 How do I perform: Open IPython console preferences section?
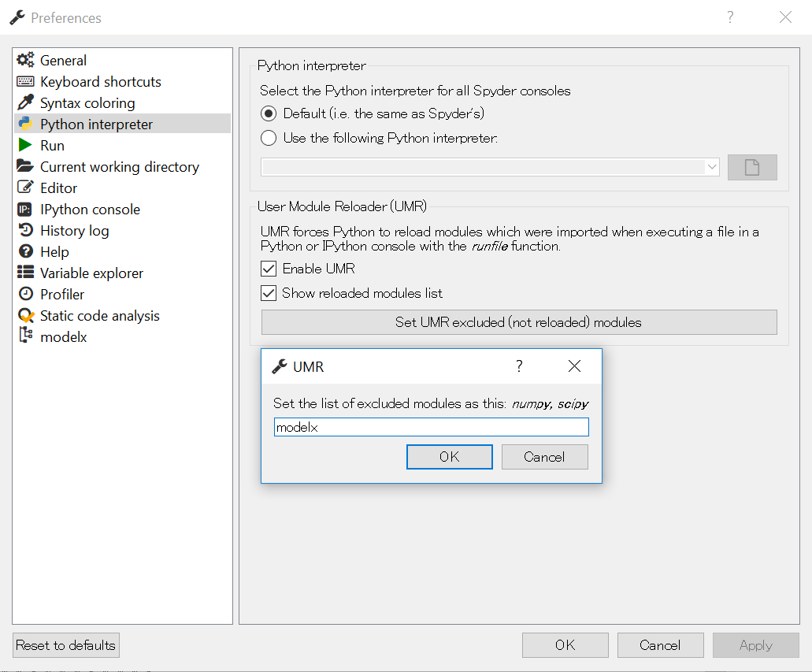[x=90, y=210]
